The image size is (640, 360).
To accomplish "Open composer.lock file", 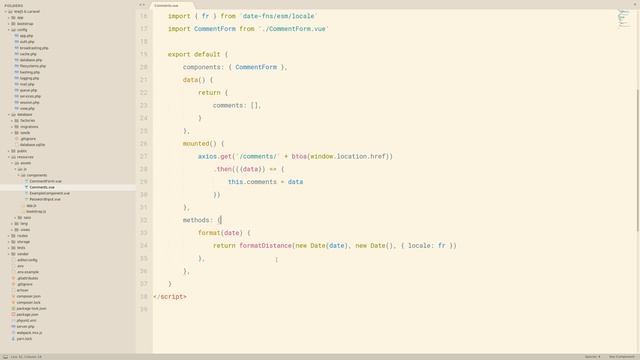I will (x=29, y=302).
